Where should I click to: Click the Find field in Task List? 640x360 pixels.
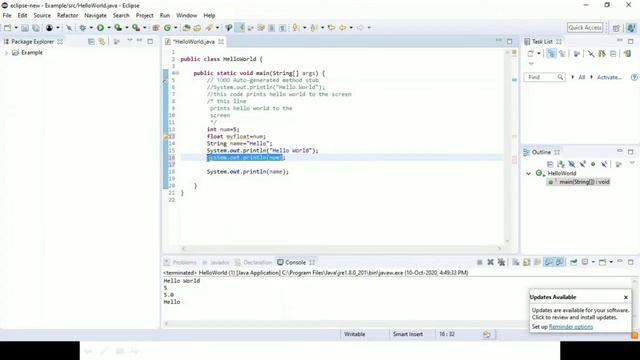pos(545,77)
